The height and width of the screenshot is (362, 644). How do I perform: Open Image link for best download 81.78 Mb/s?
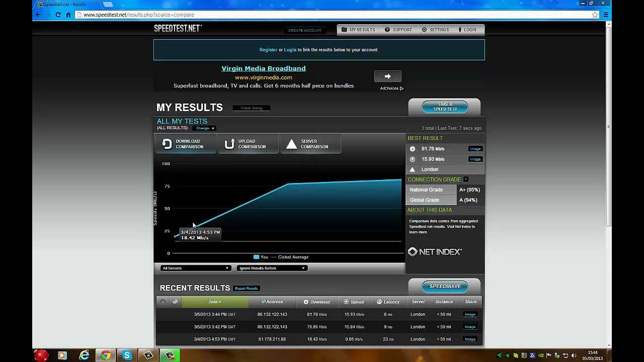point(475,149)
